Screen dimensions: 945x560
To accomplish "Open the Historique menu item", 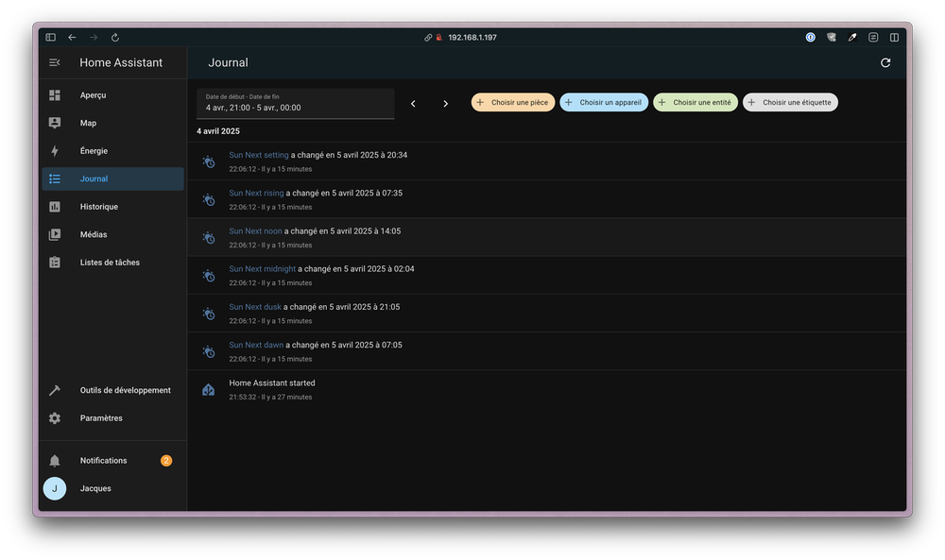I will [112, 207].
